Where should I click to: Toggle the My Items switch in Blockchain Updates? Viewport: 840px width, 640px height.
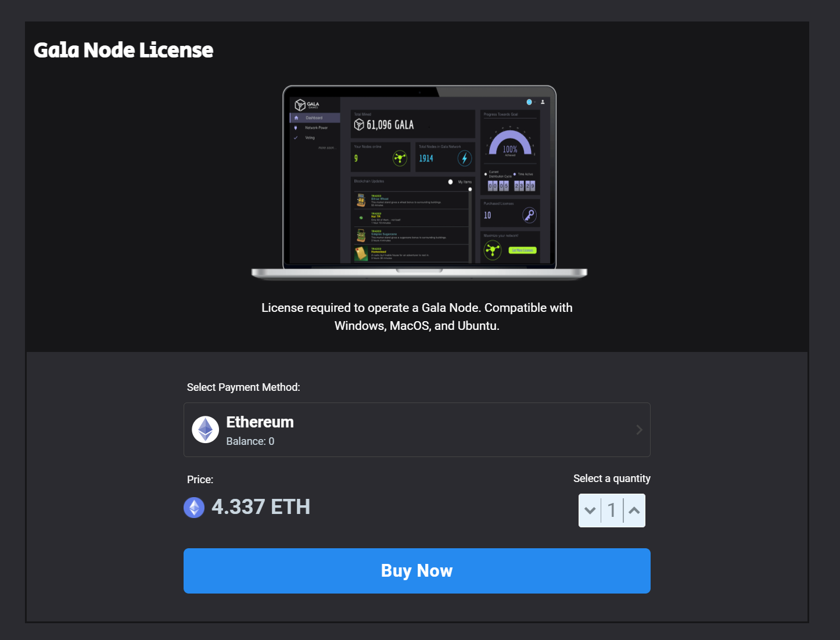(451, 182)
